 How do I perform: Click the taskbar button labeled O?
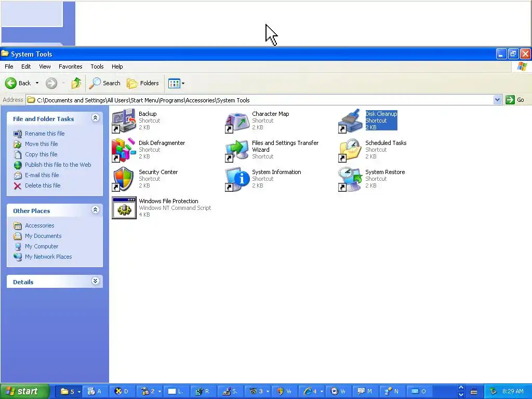click(419, 392)
